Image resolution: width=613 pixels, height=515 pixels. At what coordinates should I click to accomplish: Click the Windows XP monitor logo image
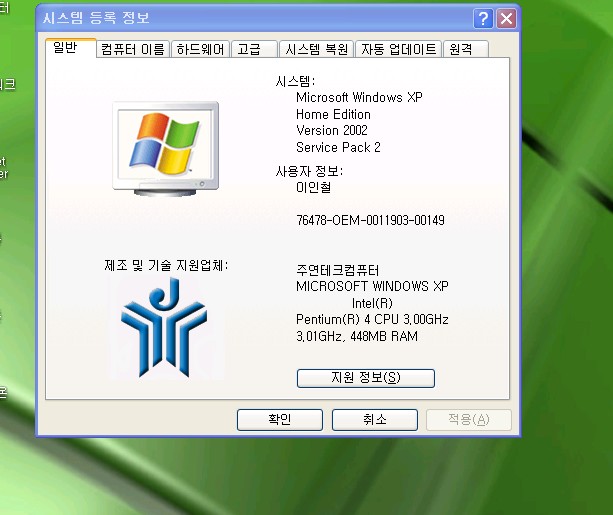pyautogui.click(x=165, y=146)
